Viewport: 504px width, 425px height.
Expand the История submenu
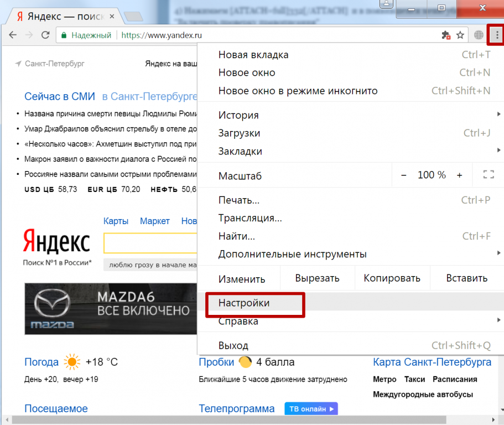[352, 115]
